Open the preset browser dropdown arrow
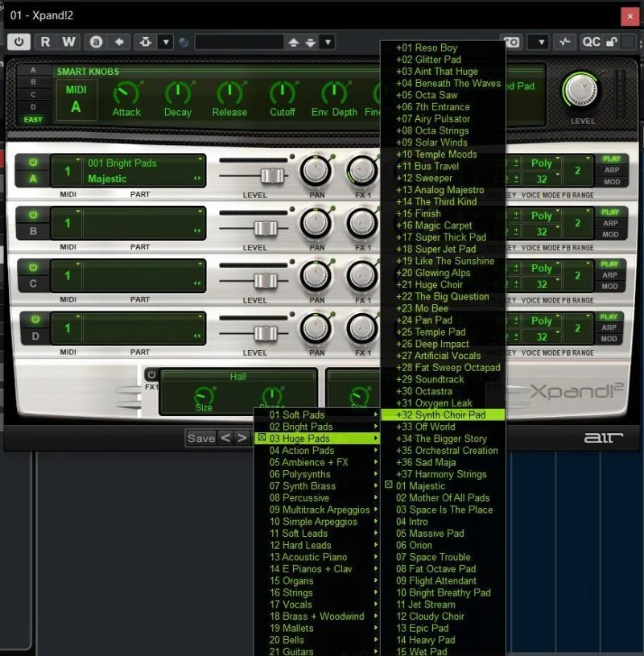This screenshot has height=656, width=644. coord(328,42)
